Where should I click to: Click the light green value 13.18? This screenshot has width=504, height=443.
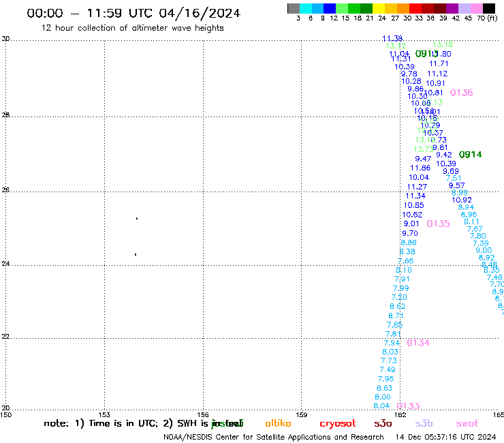pos(443,44)
